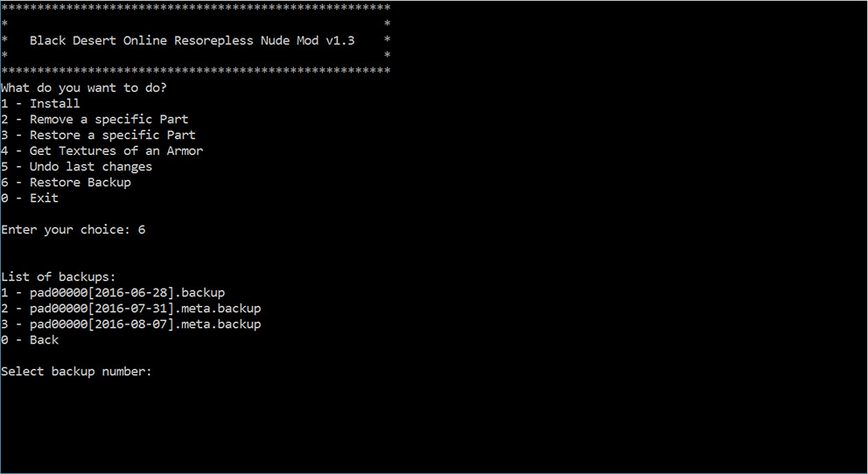This screenshot has width=868, height=474.
Task: Click the "Select backup number:" input prompt
Action: (x=76, y=371)
